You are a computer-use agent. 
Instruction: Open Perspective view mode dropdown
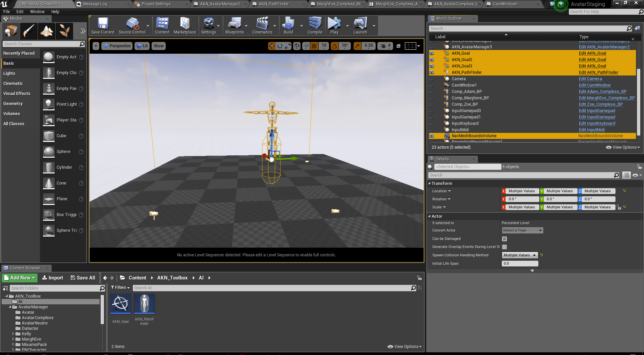(x=117, y=46)
